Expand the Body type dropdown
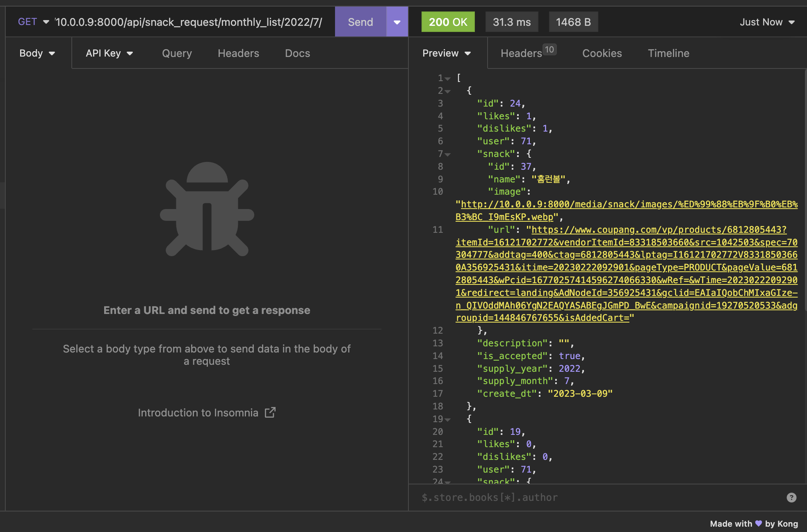Viewport: 807px width, 532px height. 37,53
